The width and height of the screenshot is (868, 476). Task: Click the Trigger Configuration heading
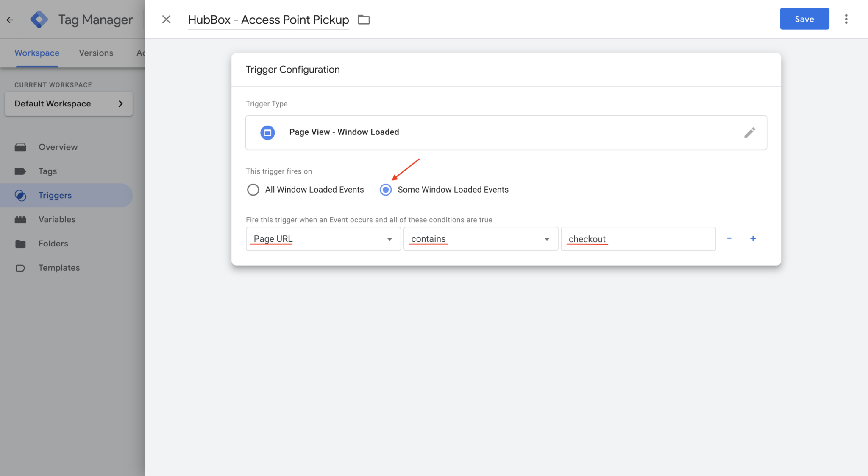pyautogui.click(x=293, y=70)
